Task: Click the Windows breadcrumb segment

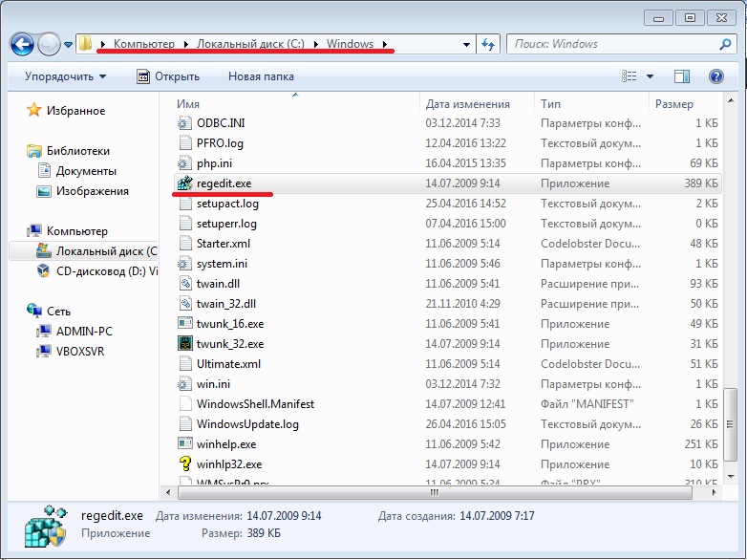Action: [x=350, y=44]
